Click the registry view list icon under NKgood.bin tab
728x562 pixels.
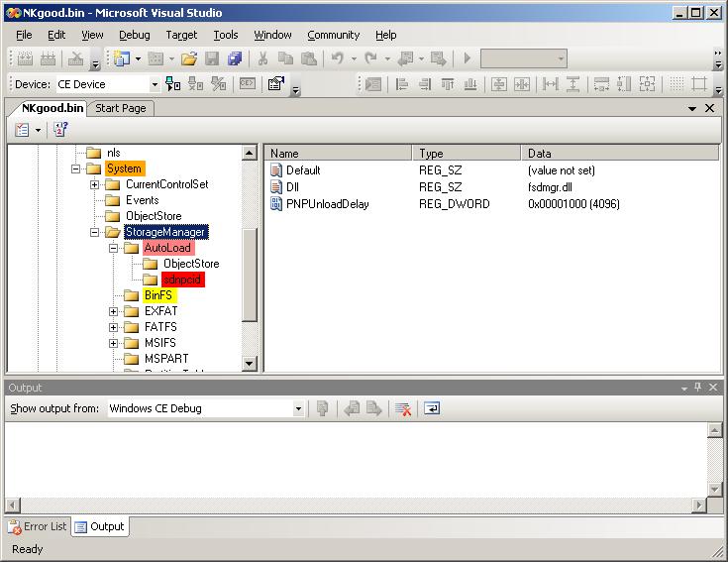[22, 130]
